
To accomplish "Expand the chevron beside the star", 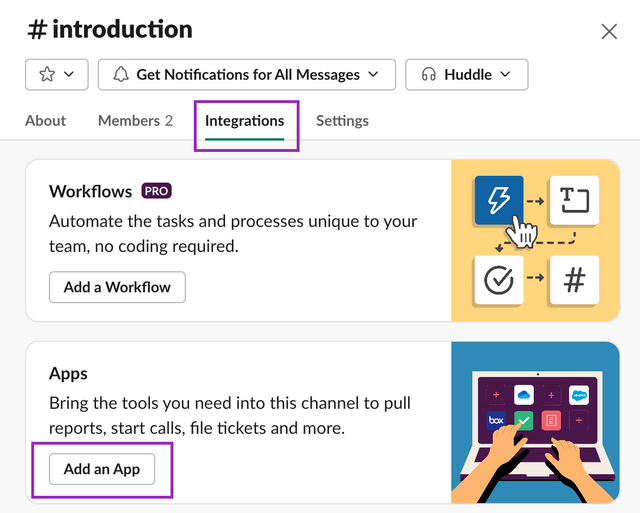I will coord(69,74).
